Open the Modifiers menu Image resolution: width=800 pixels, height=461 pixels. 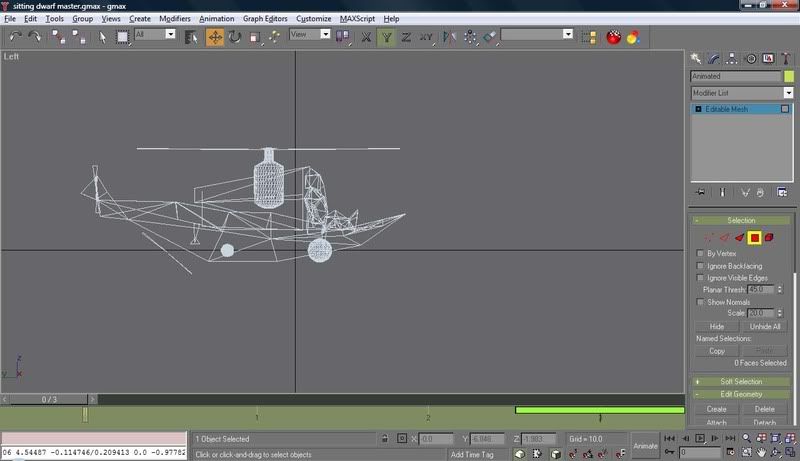[175, 18]
